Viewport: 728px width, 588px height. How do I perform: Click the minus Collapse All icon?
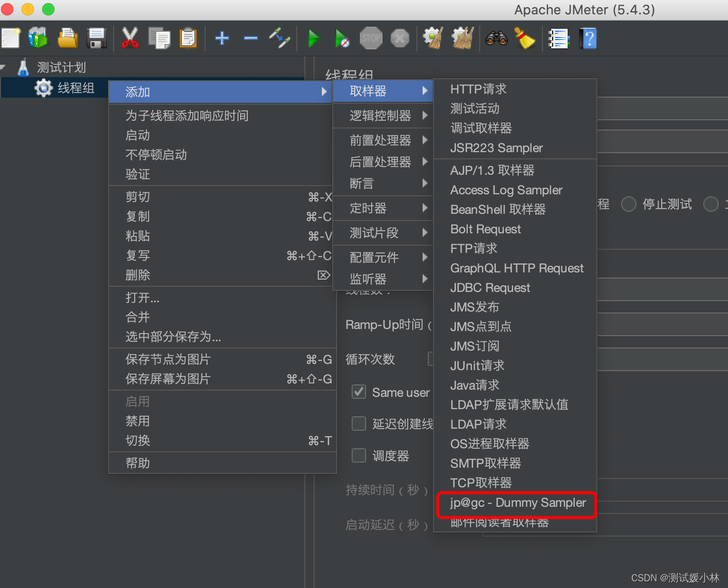tap(251, 39)
